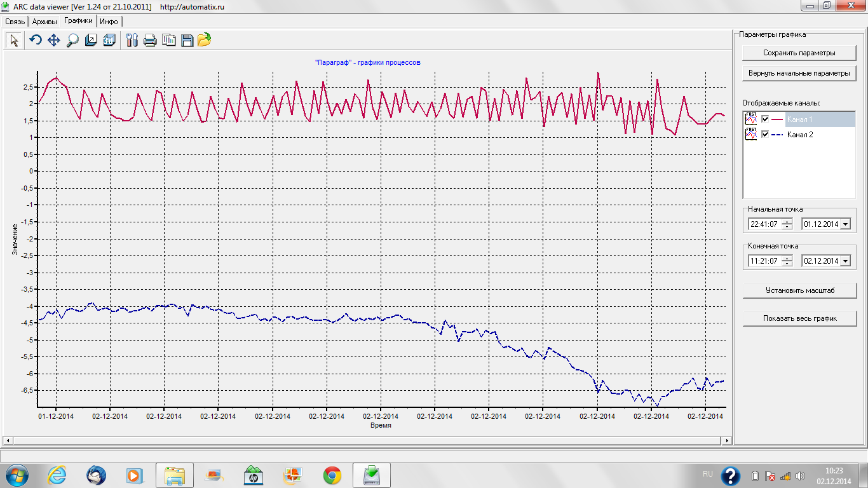Click the Показать весь график button
868x488 pixels.
(799, 318)
